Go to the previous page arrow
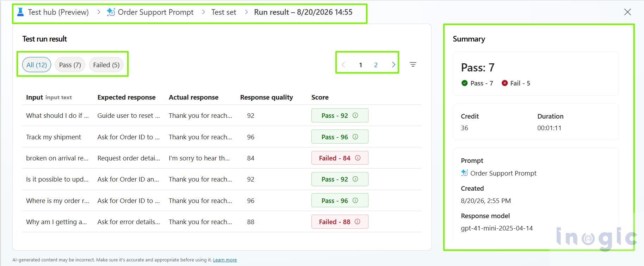Screen dimensions: 644x266 click(343, 65)
